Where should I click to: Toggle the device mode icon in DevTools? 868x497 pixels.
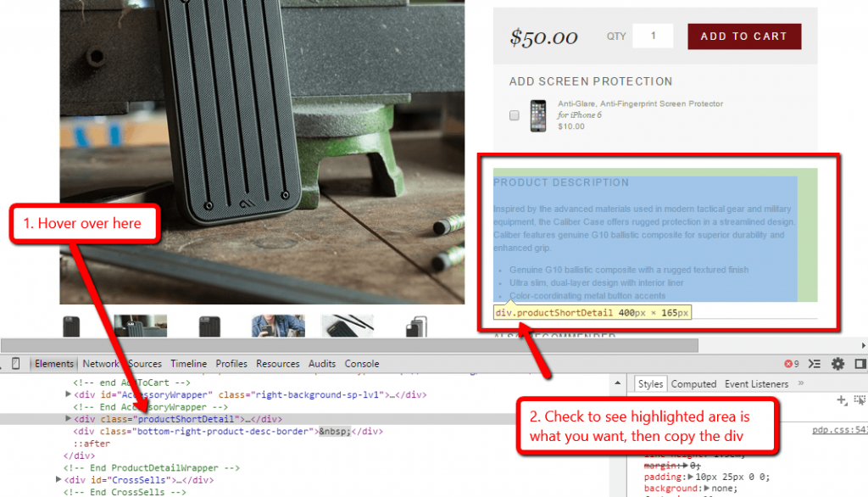pyautogui.click(x=15, y=364)
